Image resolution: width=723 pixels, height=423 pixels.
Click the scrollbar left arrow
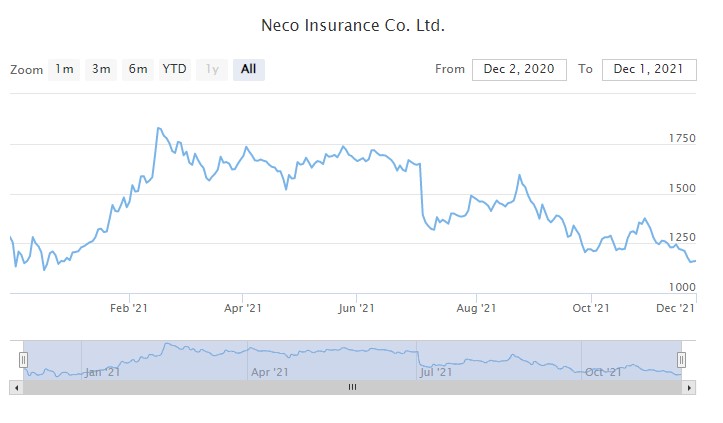tap(14, 387)
